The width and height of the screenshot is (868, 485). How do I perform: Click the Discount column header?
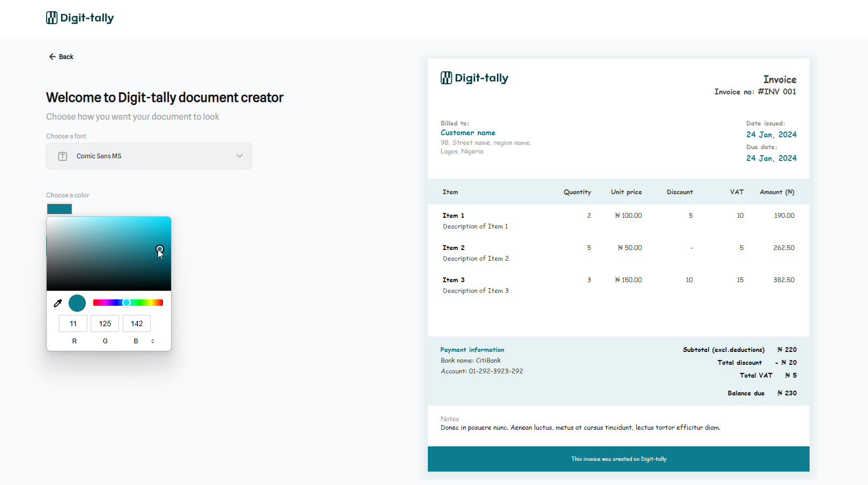tap(680, 192)
